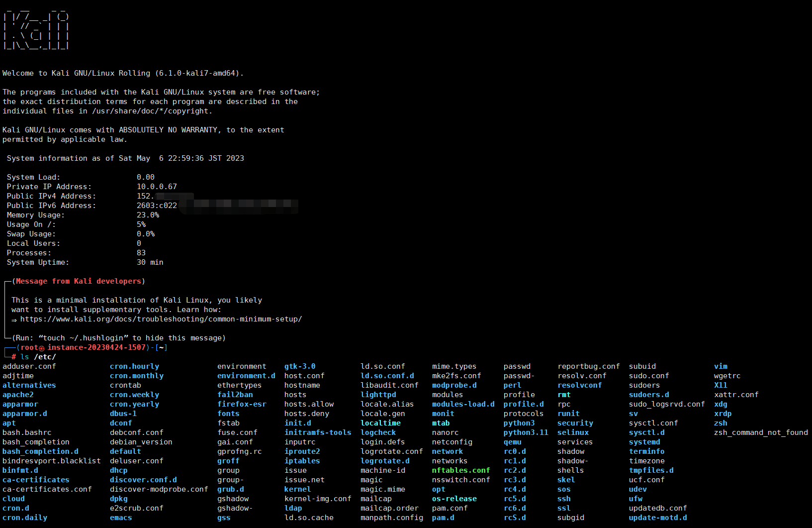The image size is (812, 528).
Task: Click the 'update-motd.d' directory entry
Action: click(x=658, y=518)
